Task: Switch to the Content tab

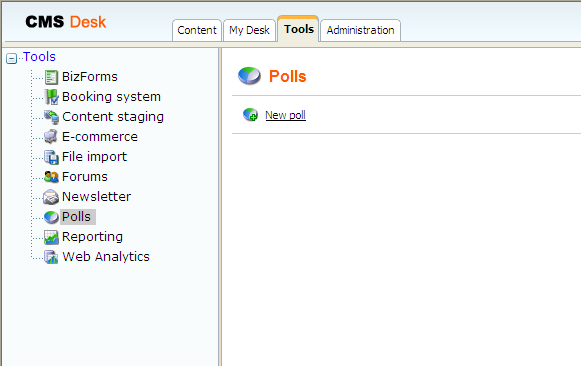Action: 197,30
